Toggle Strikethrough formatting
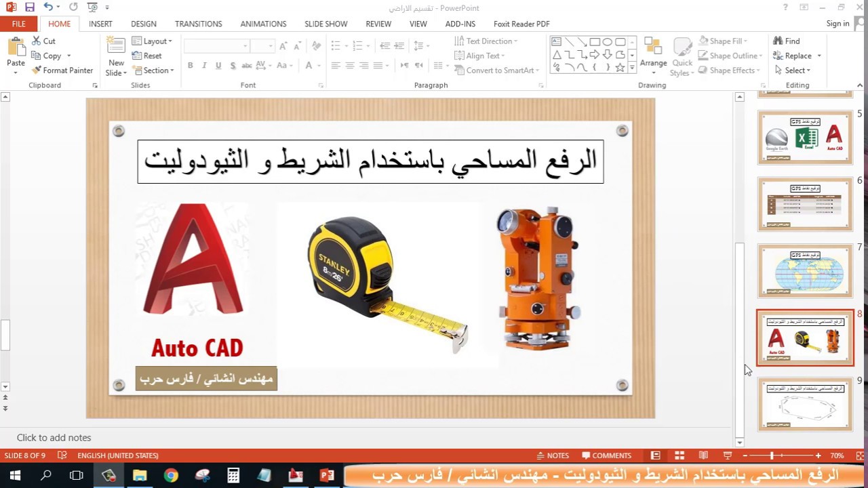Image resolution: width=868 pixels, height=488 pixels. pos(247,66)
